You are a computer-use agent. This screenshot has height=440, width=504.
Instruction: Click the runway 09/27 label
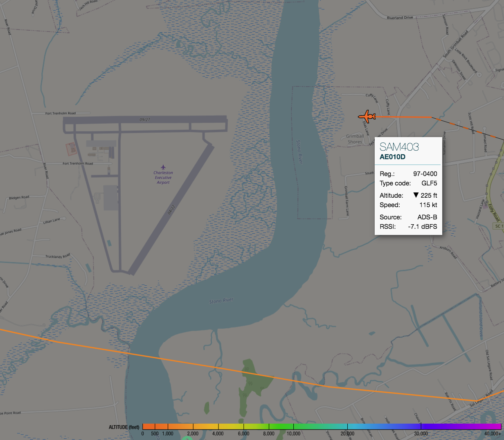click(x=145, y=120)
